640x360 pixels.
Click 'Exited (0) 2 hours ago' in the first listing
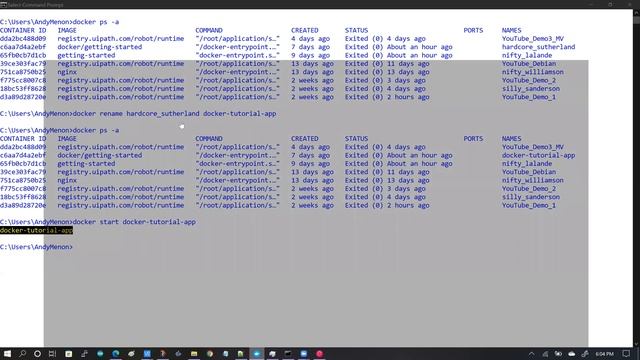coord(387,97)
